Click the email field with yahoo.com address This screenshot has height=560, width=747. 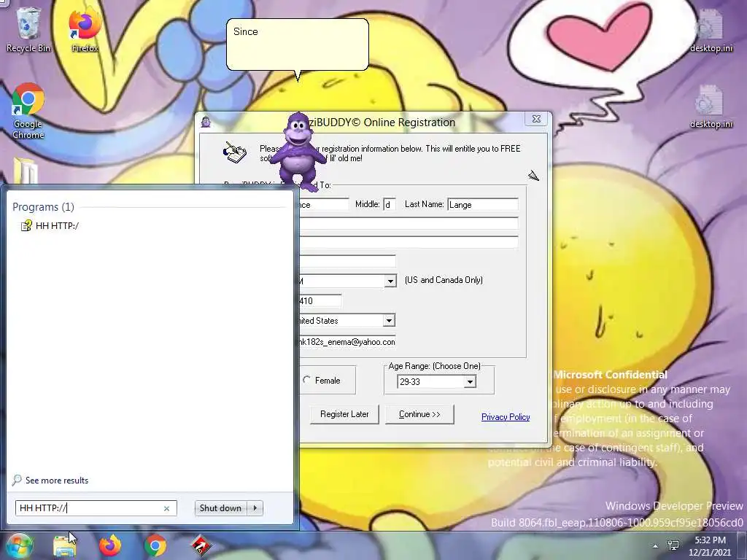coord(347,342)
